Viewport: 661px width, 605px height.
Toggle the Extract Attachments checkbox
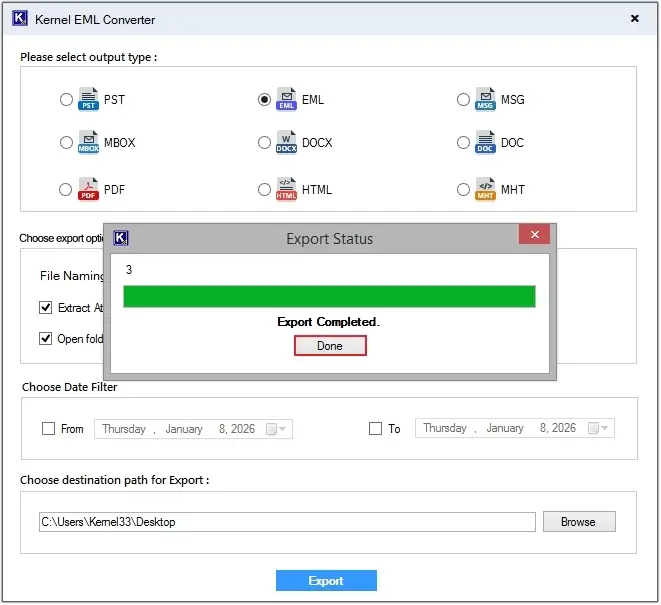pyautogui.click(x=46, y=307)
